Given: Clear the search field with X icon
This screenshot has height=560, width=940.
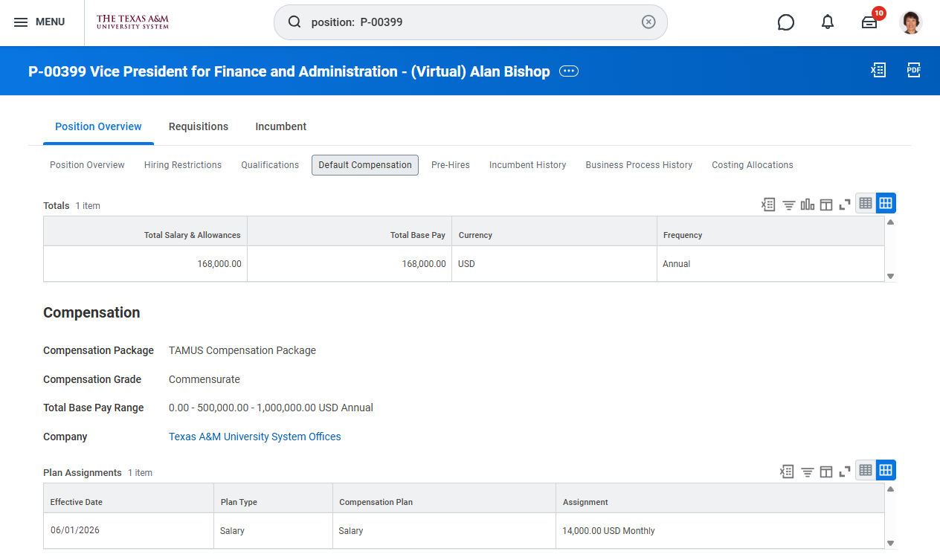Looking at the screenshot, I should click(648, 22).
